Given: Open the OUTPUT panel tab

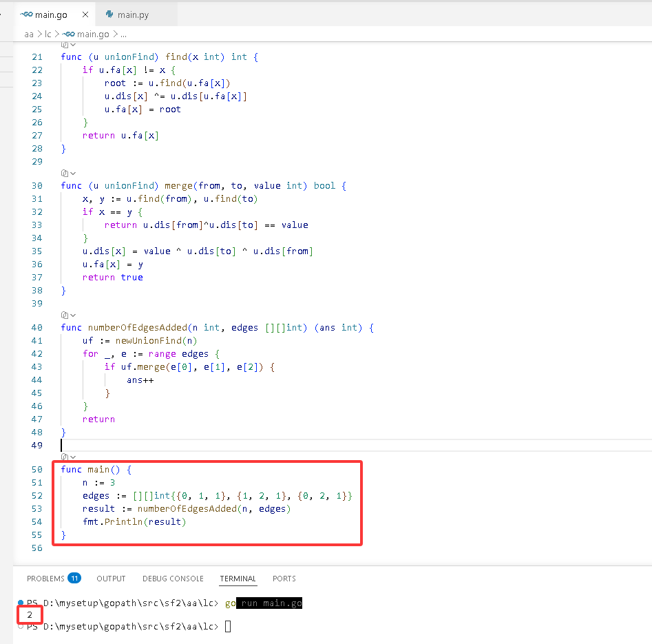Looking at the screenshot, I should tap(111, 579).
